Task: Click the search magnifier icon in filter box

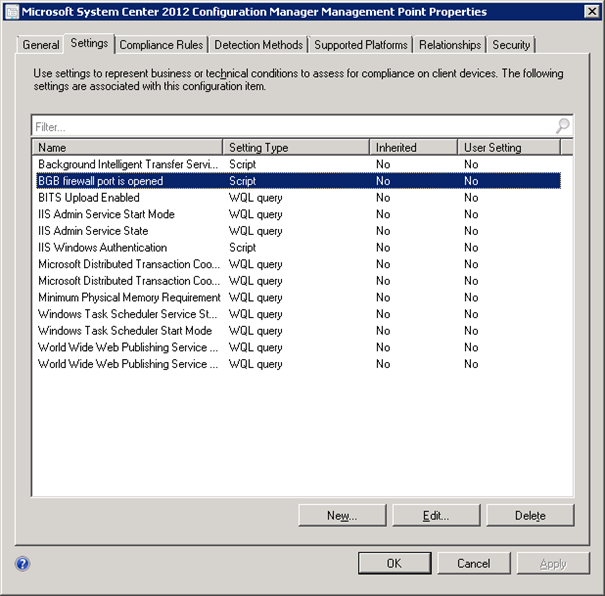Action: [563, 126]
